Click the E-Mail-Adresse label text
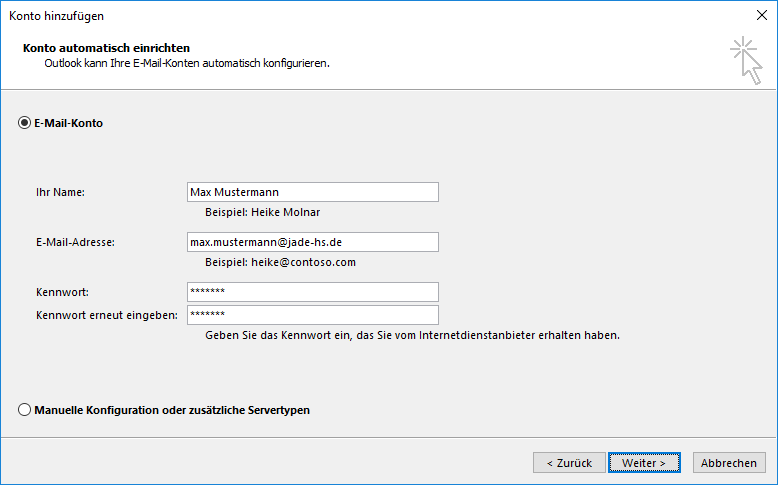The height and width of the screenshot is (485, 778). (x=75, y=242)
